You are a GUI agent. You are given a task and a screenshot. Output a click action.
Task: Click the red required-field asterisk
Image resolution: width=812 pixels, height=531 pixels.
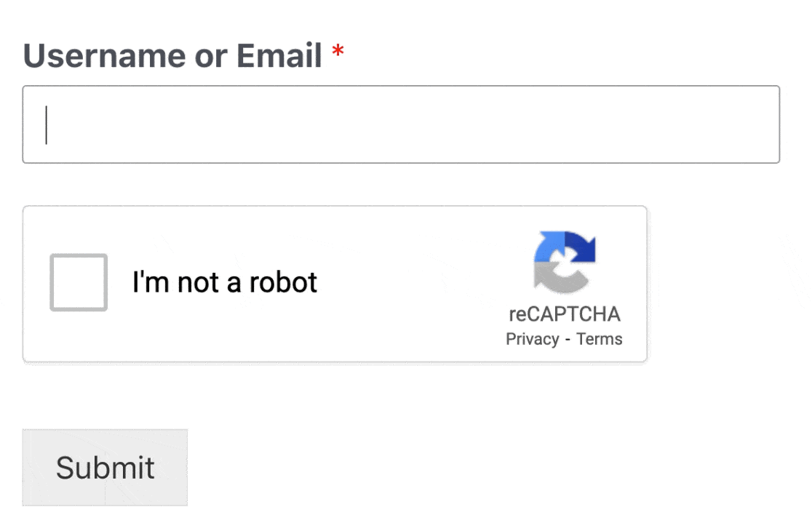point(338,53)
